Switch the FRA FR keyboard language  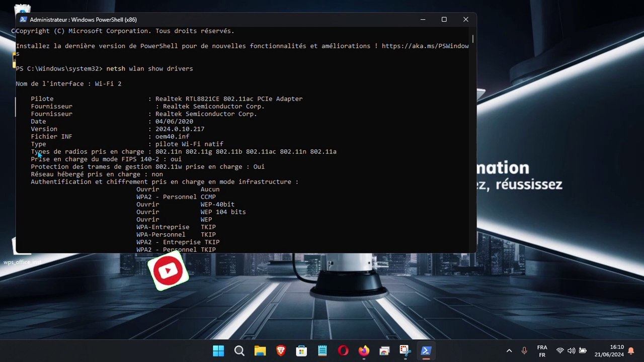[542, 351]
